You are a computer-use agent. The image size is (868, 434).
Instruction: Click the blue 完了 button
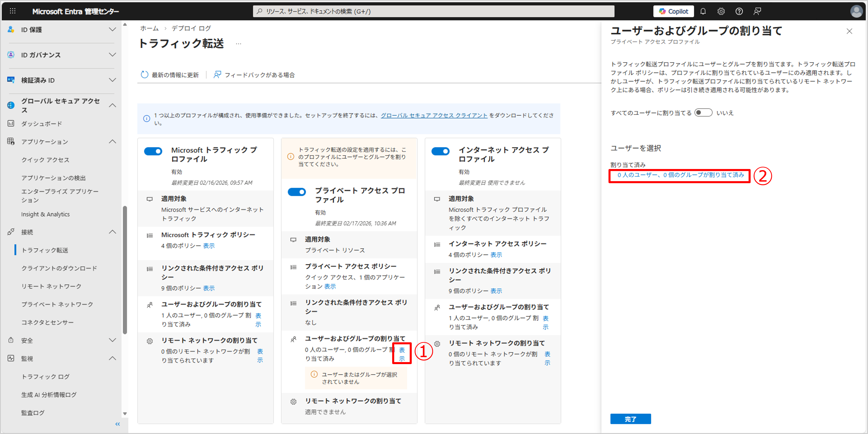click(630, 419)
